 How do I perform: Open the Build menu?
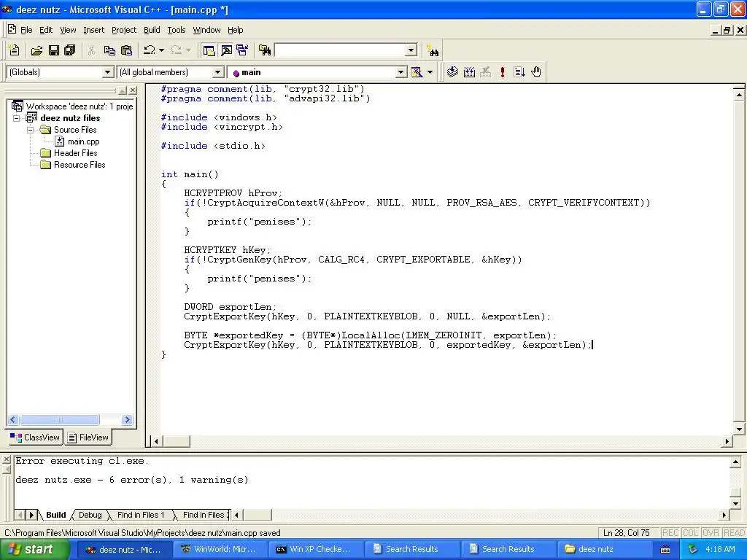point(152,30)
